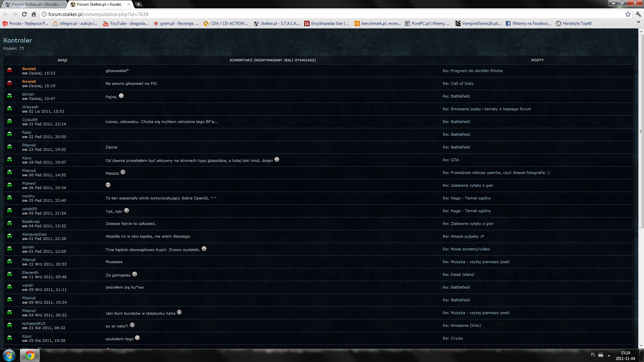The width and height of the screenshot is (644, 362).
Task: Open the Windows Start orb
Action: pos(9,355)
